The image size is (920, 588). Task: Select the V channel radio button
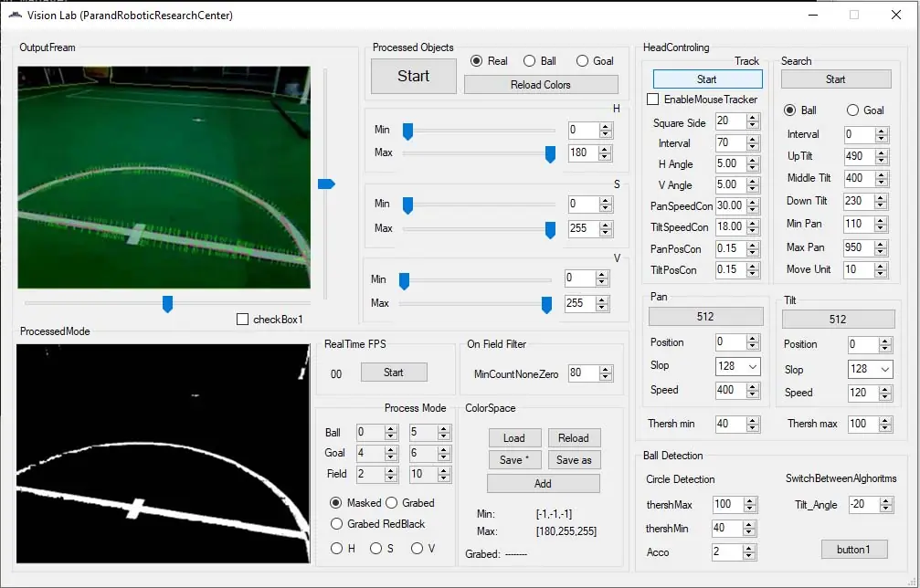(418, 548)
